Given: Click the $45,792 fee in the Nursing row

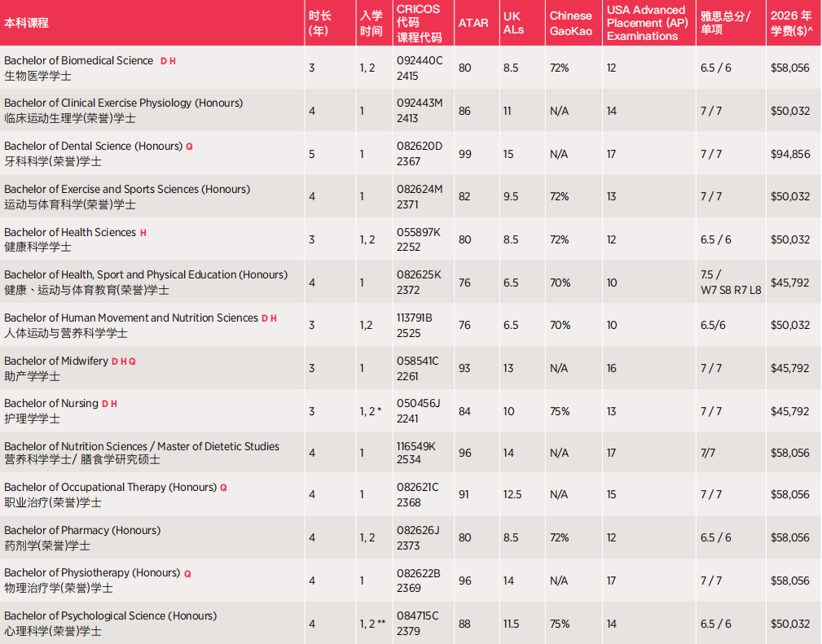Looking at the screenshot, I should pos(790,411).
